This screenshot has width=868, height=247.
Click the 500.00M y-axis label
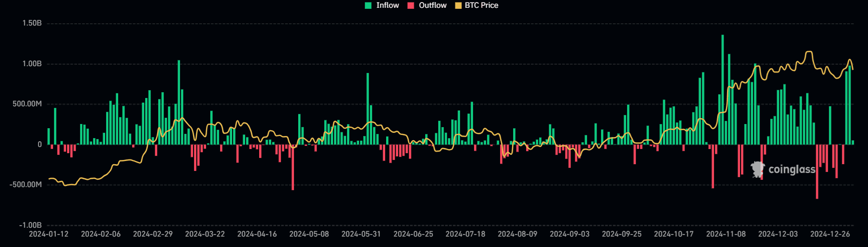pos(27,104)
